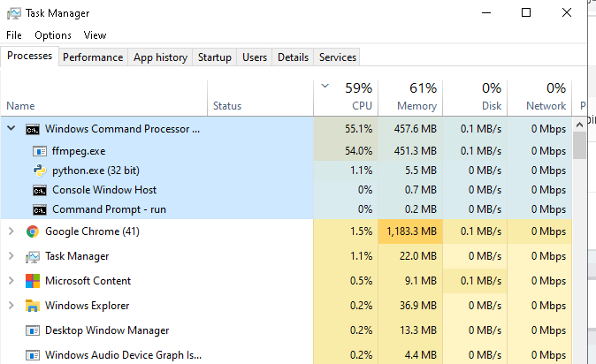Click the ffmpeg.exe process icon
Screen dimensions: 596x364
[40, 150]
